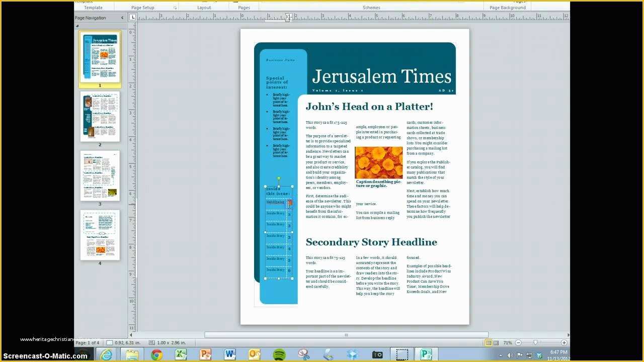Open page 4 thumbnail

[x=100, y=235]
